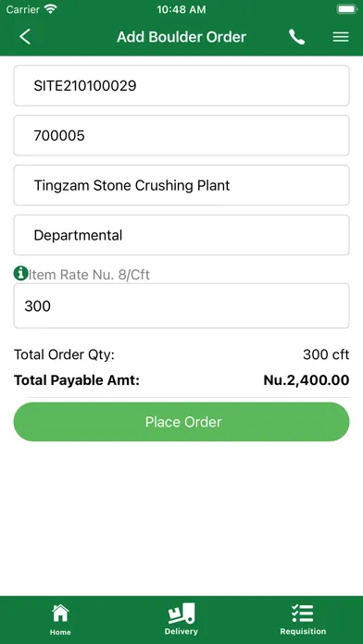
Task: Tap the Delivery forklift icon
Action: [181, 613]
